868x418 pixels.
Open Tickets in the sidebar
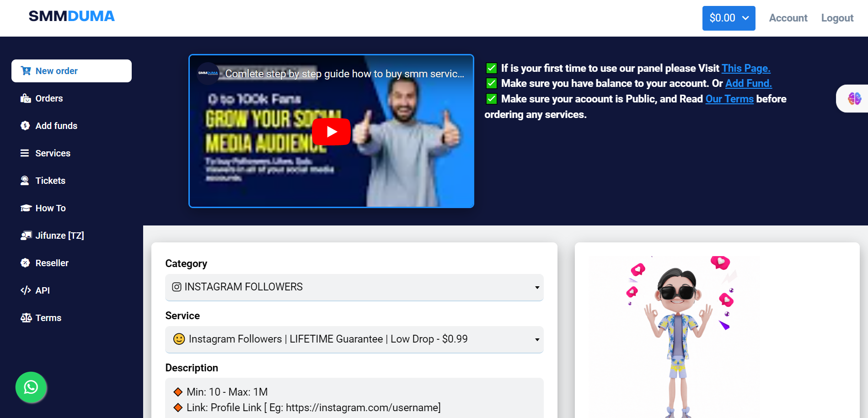pos(50,181)
